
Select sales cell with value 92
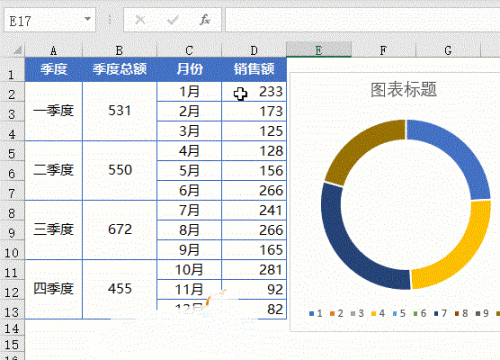(254, 289)
